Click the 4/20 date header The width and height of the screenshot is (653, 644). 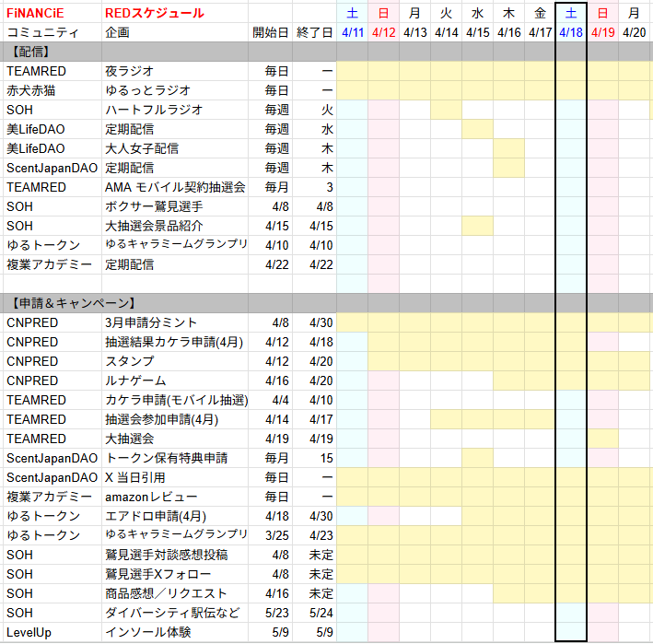[635, 32]
